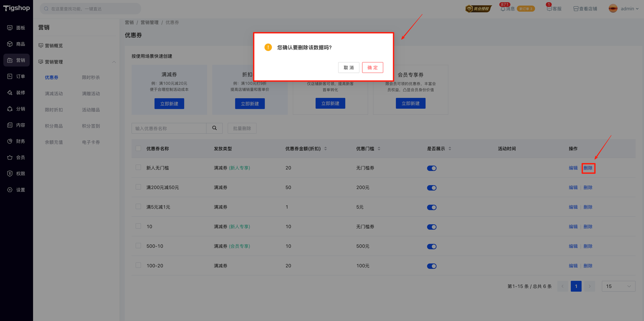Open the 客服 customer service icon
The width and height of the screenshot is (644, 321).
click(x=549, y=9)
